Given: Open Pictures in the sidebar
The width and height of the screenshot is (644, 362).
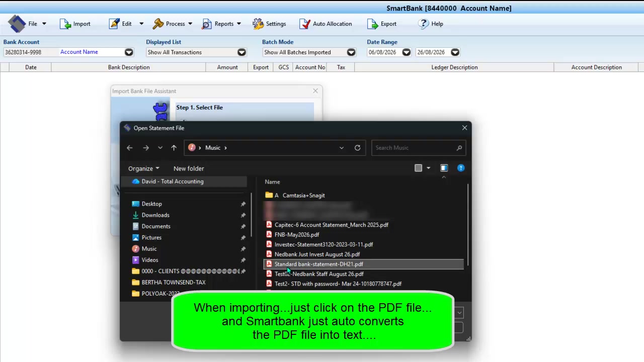Looking at the screenshot, I should point(151,237).
